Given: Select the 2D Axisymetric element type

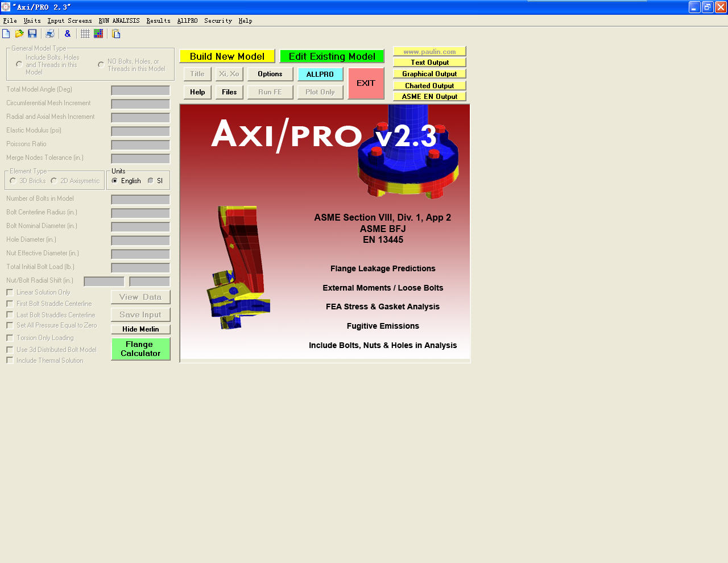Looking at the screenshot, I should pyautogui.click(x=54, y=181).
